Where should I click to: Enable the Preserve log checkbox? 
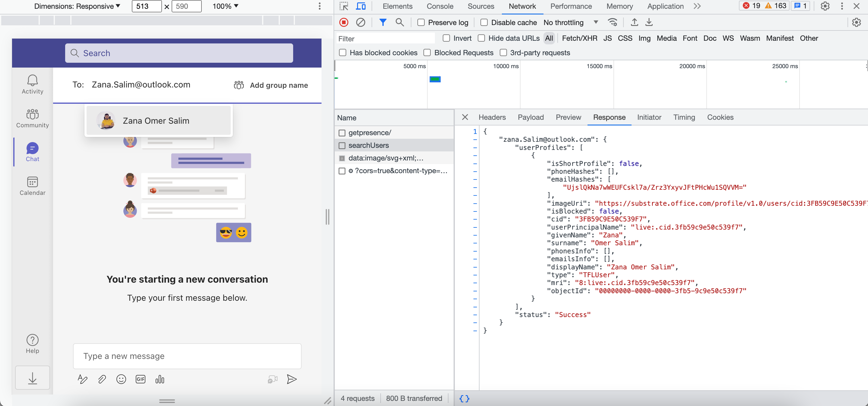(421, 23)
